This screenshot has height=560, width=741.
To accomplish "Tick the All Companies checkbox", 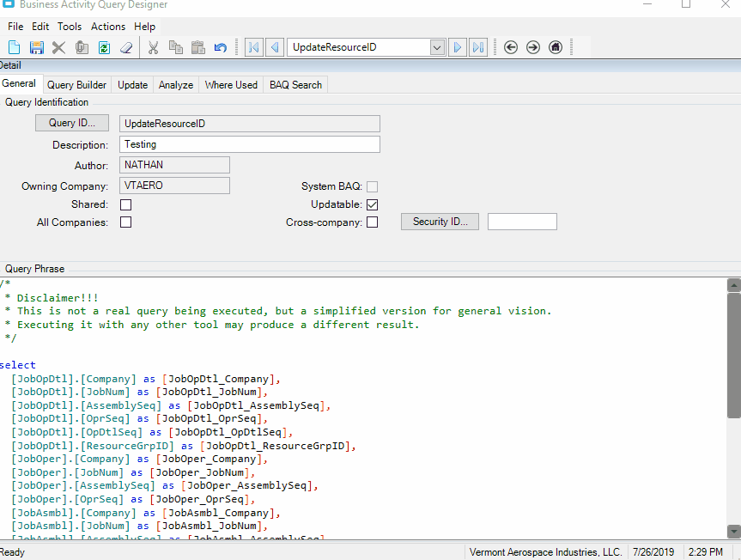I will click(x=126, y=222).
